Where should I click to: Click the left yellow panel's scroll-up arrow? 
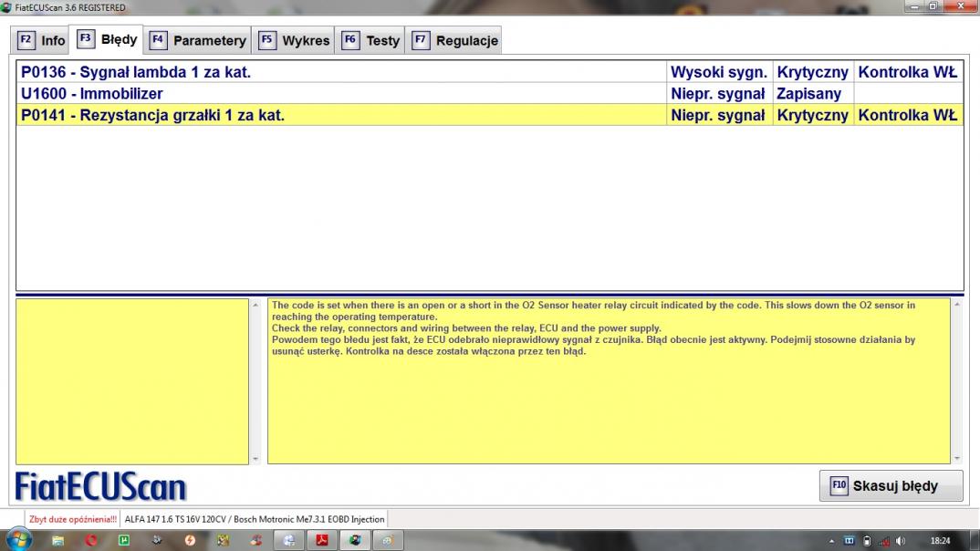(255, 305)
